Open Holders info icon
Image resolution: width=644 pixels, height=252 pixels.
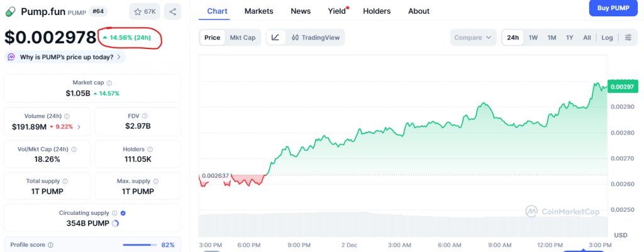(x=150, y=150)
